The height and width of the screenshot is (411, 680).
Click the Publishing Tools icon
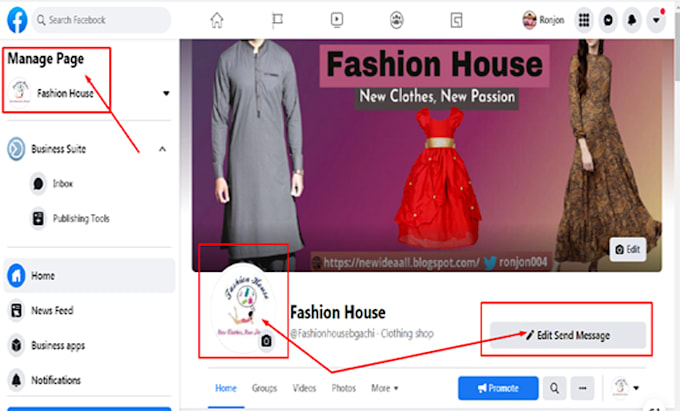pyautogui.click(x=38, y=219)
